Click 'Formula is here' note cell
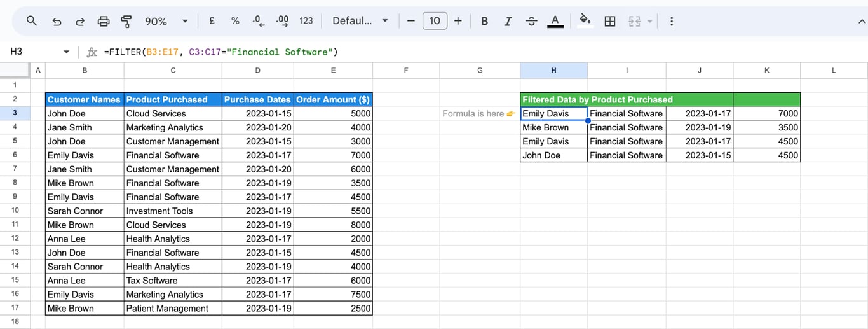868x329 pixels. click(x=480, y=113)
